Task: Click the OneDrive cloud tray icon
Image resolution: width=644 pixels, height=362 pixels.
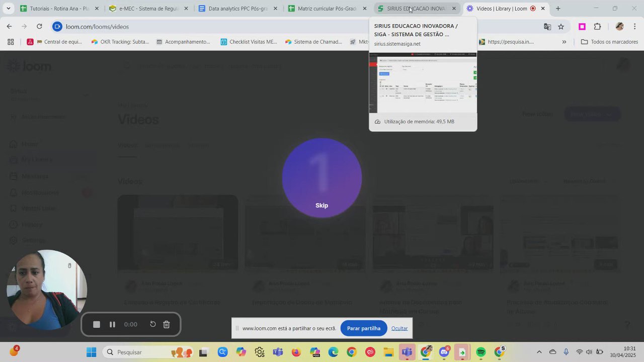Action: tap(553, 352)
